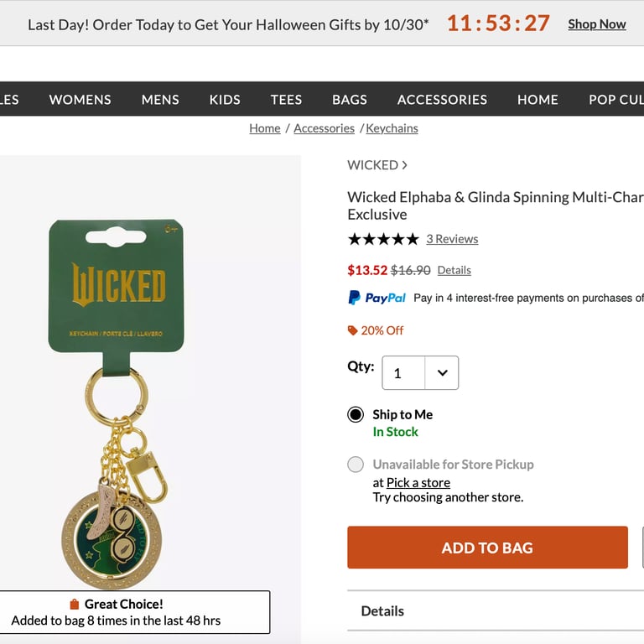The height and width of the screenshot is (644, 644).
Task: Open the BAGS navigation menu
Action: tap(350, 99)
